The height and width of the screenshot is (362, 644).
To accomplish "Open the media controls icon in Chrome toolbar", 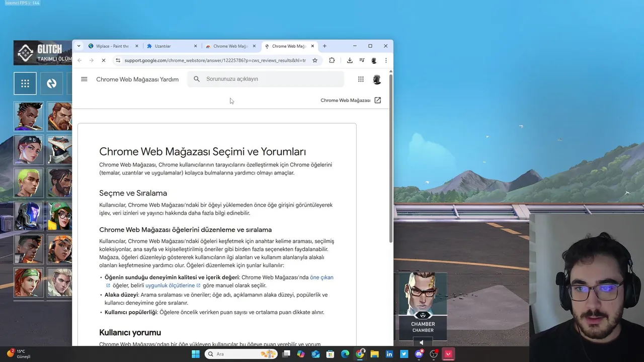I will [x=362, y=60].
